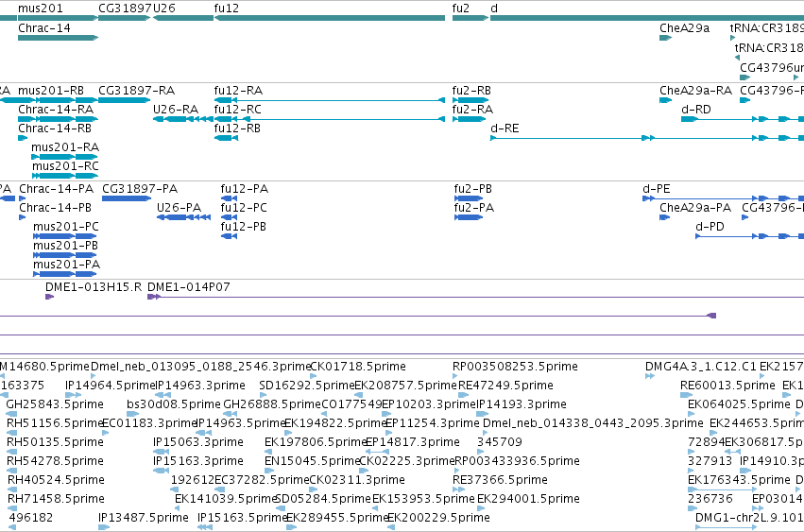Select the CK01718.5prime EST label
Image resolution: width=804 pixels, height=532 pixels.
coord(358,368)
